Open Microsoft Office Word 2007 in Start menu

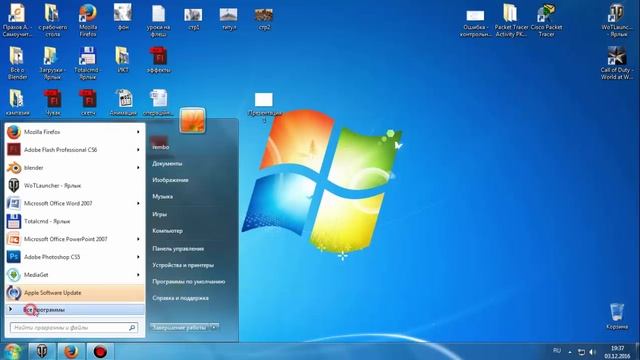pos(75,203)
